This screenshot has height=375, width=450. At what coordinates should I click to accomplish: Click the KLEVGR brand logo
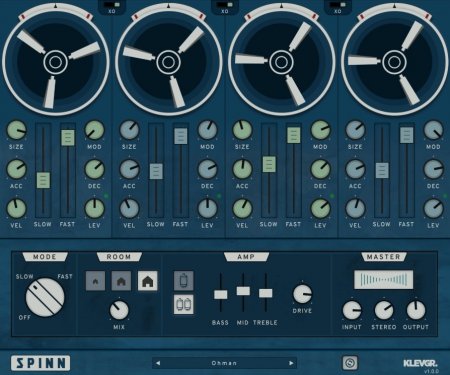tap(420, 363)
